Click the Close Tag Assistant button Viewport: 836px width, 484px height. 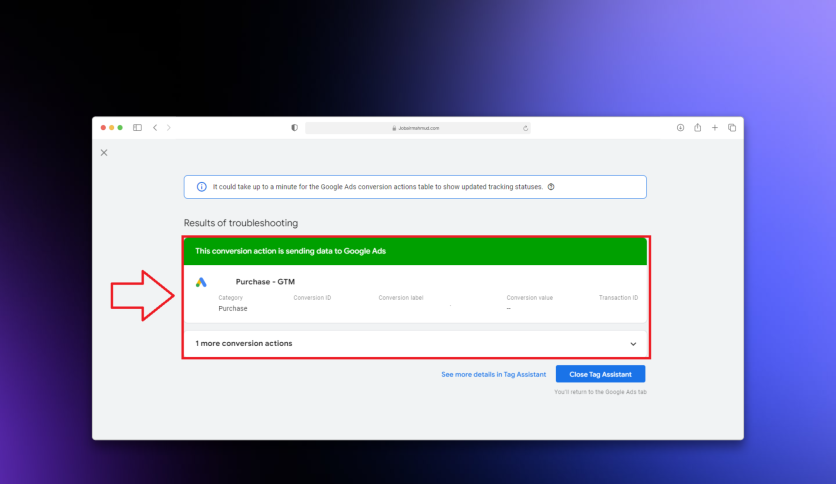click(600, 374)
